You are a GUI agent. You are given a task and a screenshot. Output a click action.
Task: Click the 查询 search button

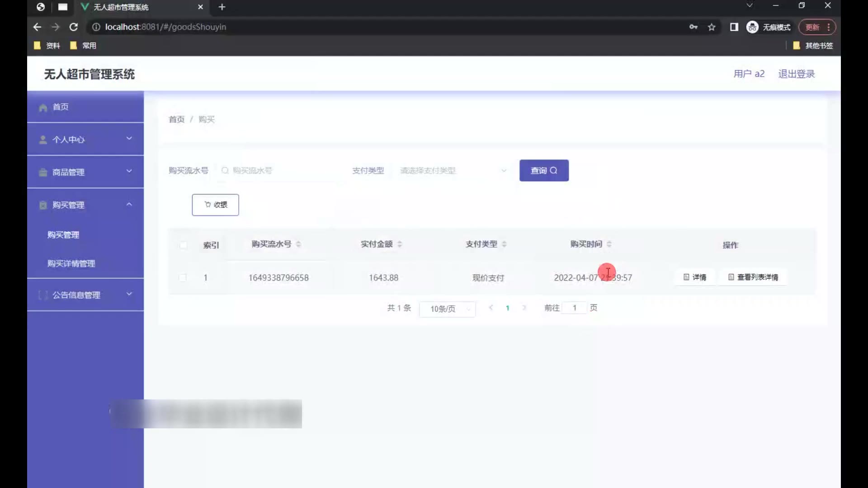tap(544, 170)
